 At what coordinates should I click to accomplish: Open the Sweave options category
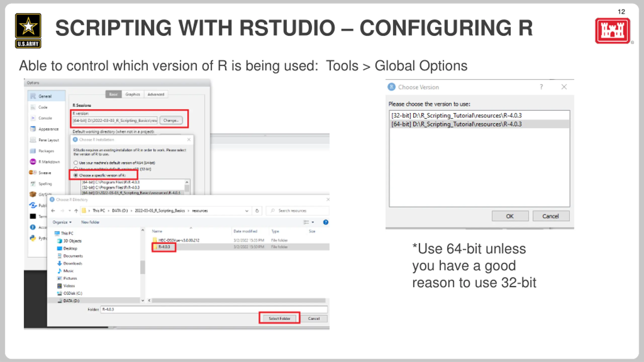coord(45,173)
